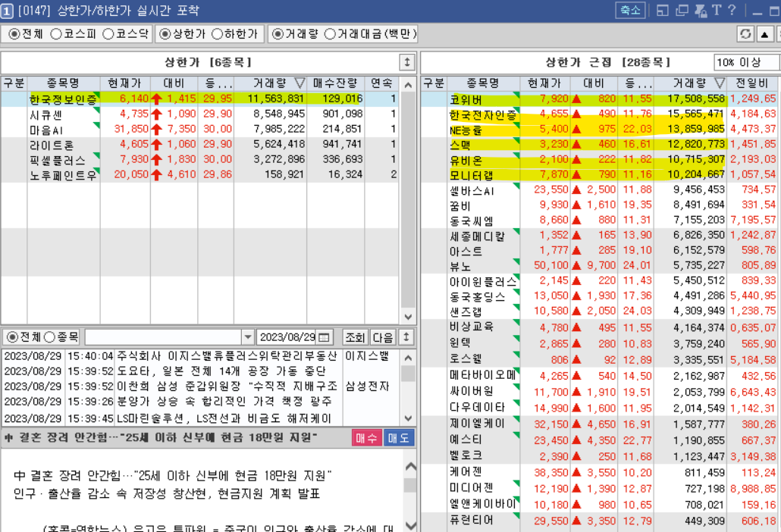The width and height of the screenshot is (781, 532).
Task: Select the 마음AI row
Action: coord(199,129)
